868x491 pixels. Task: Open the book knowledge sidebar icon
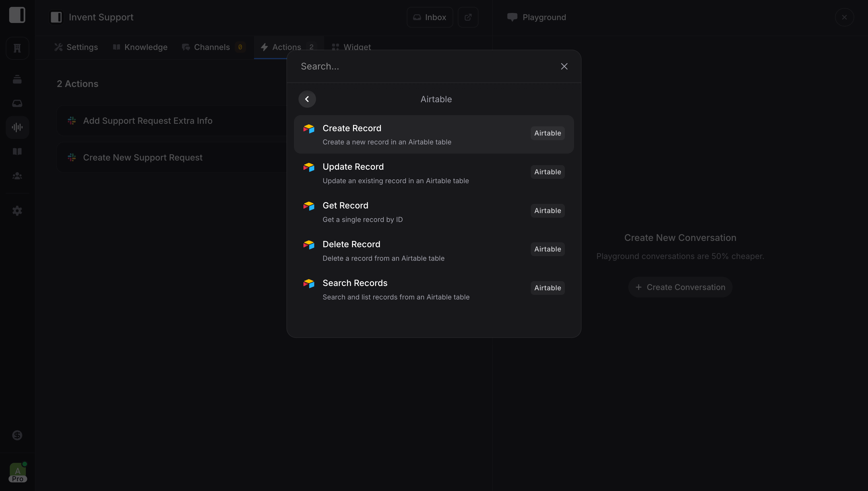pyautogui.click(x=17, y=151)
